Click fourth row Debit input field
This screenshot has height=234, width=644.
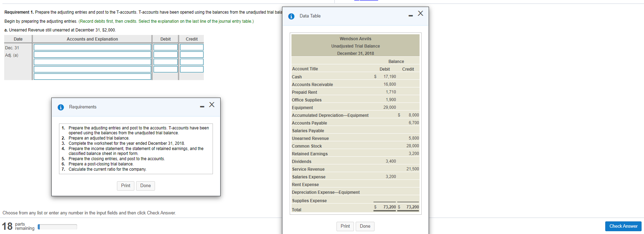pyautogui.click(x=165, y=69)
